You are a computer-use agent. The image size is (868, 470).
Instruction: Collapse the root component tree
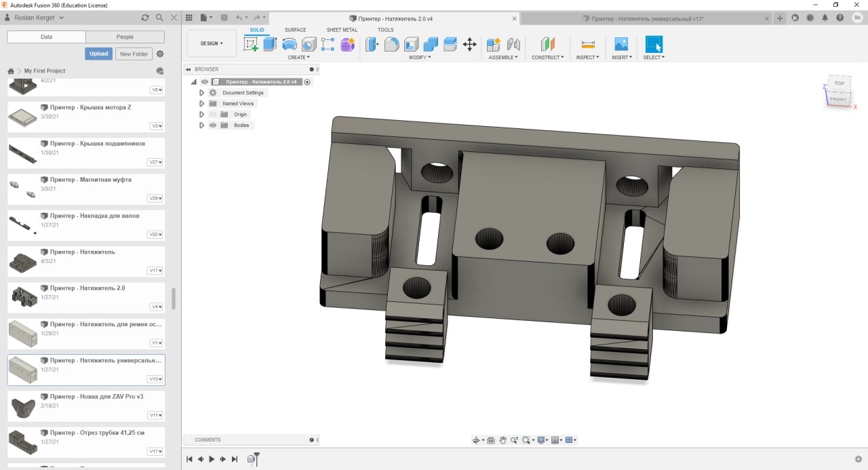(x=194, y=82)
